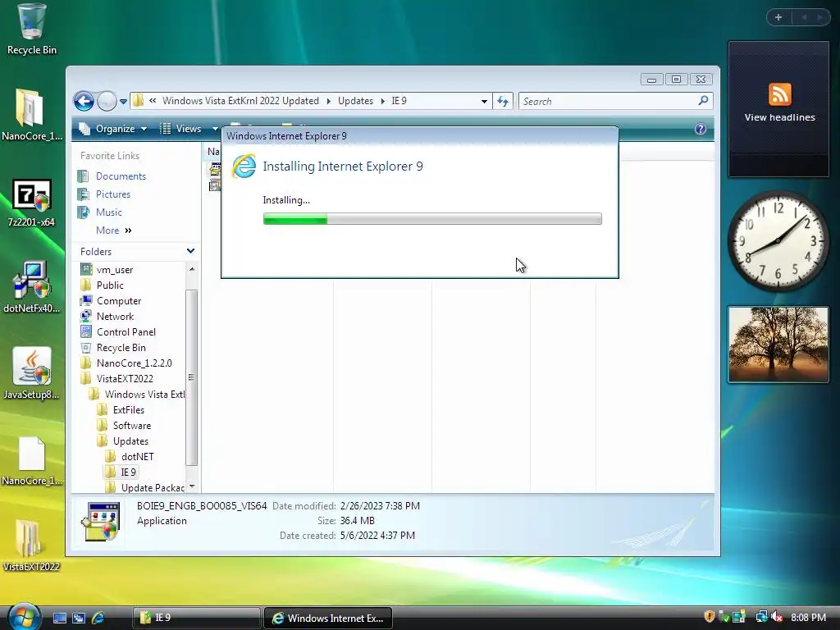840x630 pixels.
Task: Show parent folders via double-chevron in address bar
Action: click(x=153, y=101)
